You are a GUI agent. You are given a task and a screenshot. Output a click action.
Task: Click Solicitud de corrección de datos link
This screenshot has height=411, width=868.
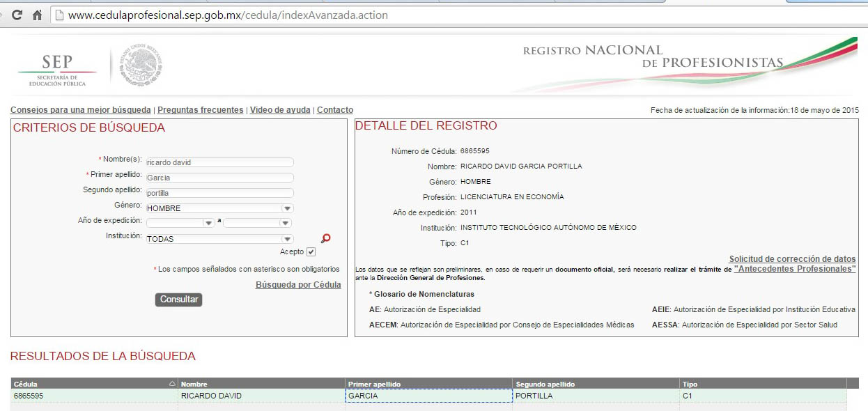[x=792, y=259]
